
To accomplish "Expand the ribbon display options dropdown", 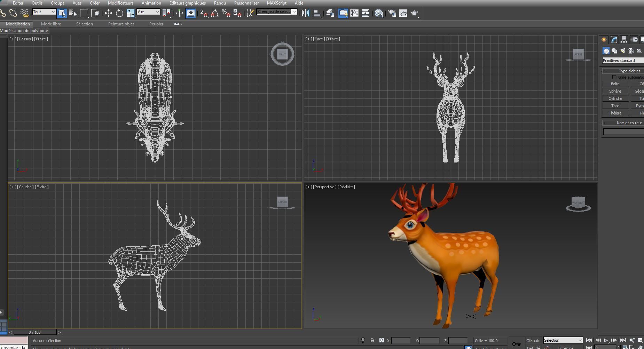I will 178,24.
